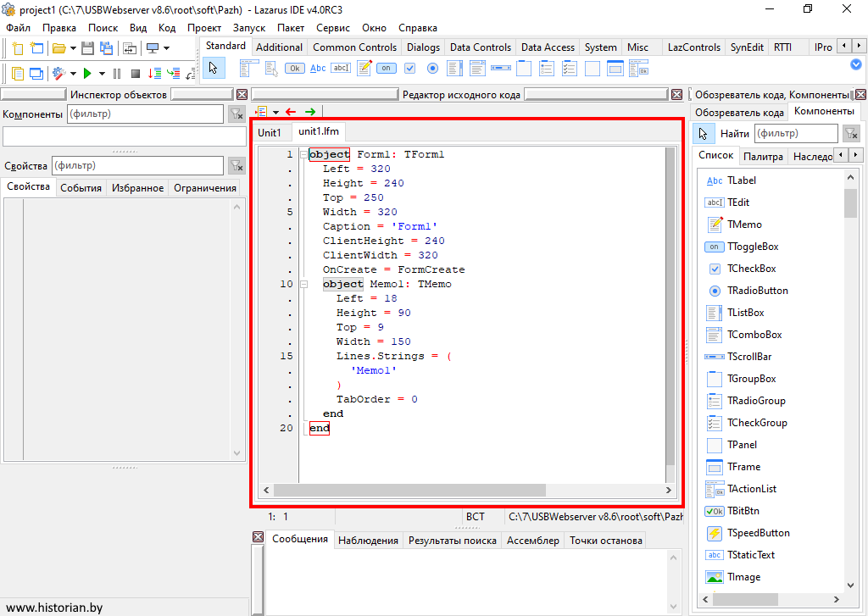Viewport: 868px width, 616px height.
Task: Select the TCheckBox palette component icon
Action: [x=410, y=68]
